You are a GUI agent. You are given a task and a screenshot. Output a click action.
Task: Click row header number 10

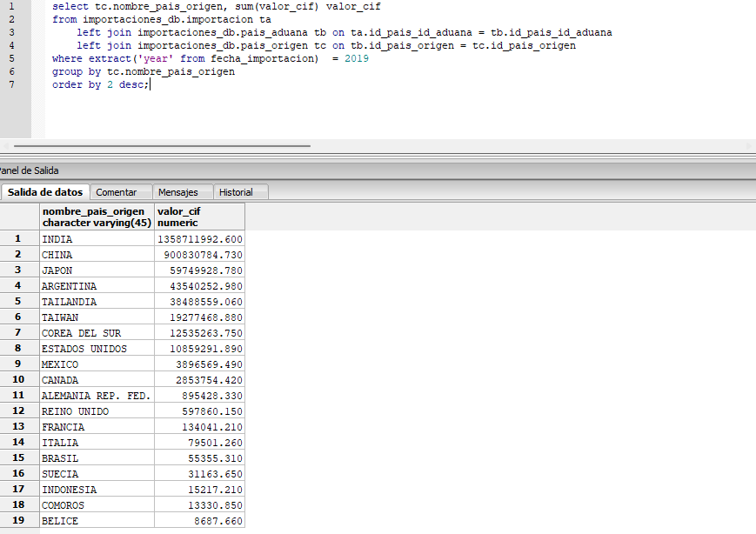tap(18, 380)
